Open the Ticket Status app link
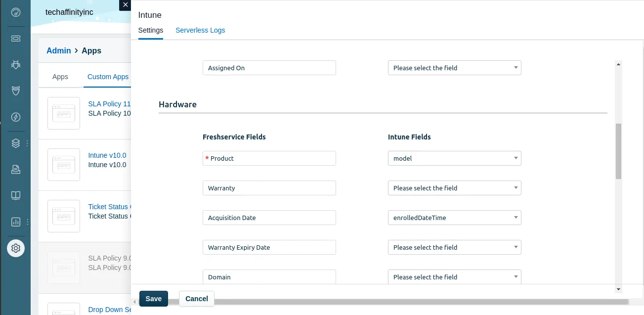 point(109,207)
